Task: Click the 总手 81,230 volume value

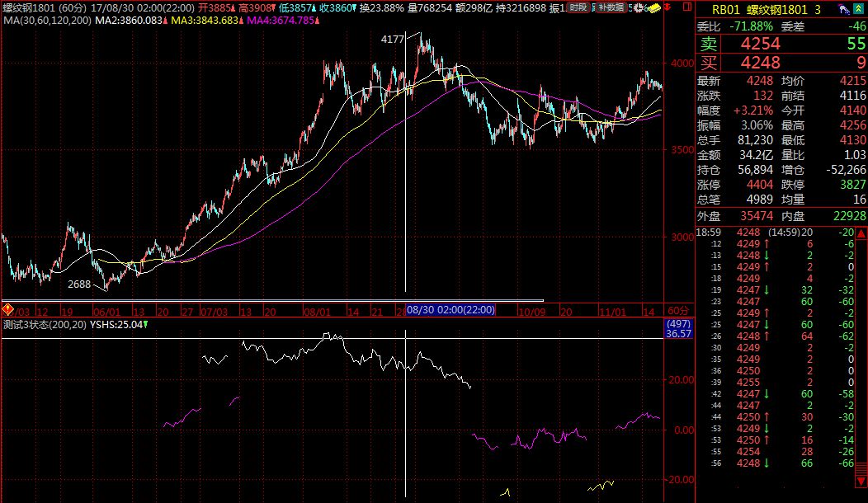Action: click(755, 140)
